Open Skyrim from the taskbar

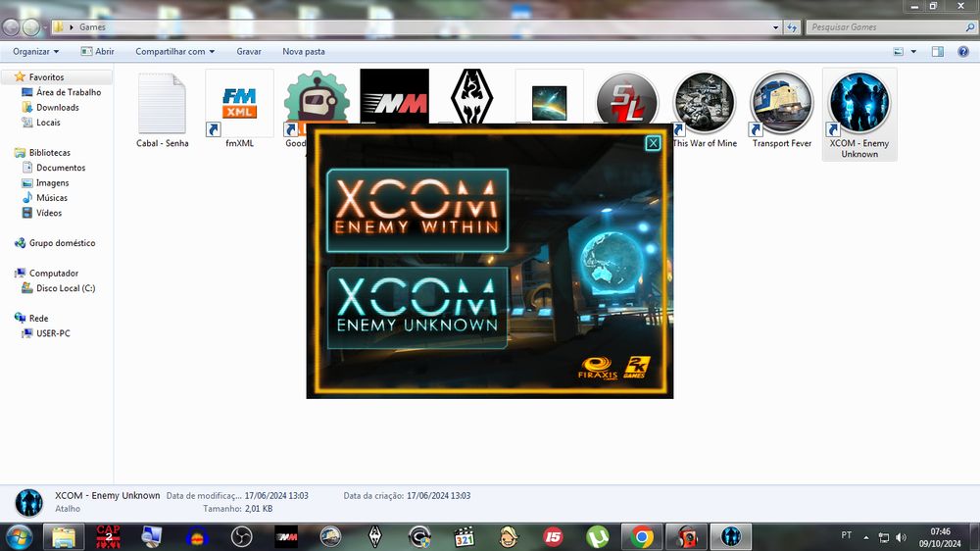375,536
